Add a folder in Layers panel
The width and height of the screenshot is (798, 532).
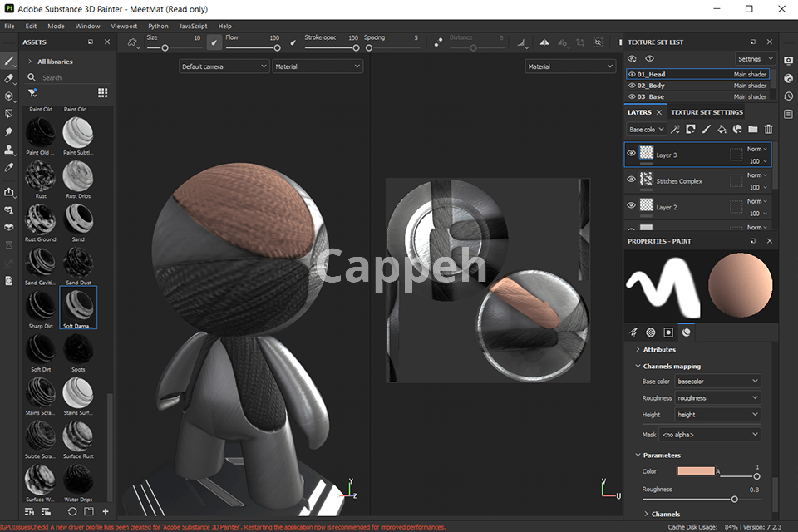pyautogui.click(x=753, y=129)
